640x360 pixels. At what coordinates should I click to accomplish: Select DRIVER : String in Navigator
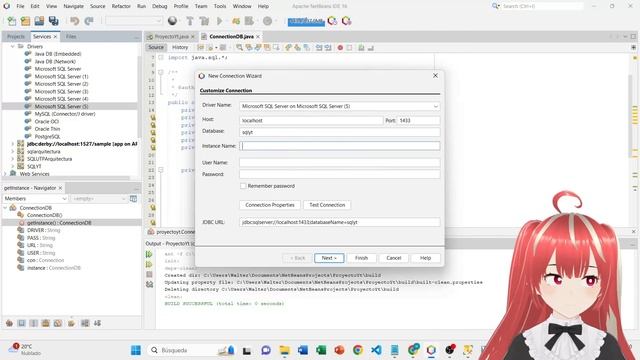pos(43,230)
